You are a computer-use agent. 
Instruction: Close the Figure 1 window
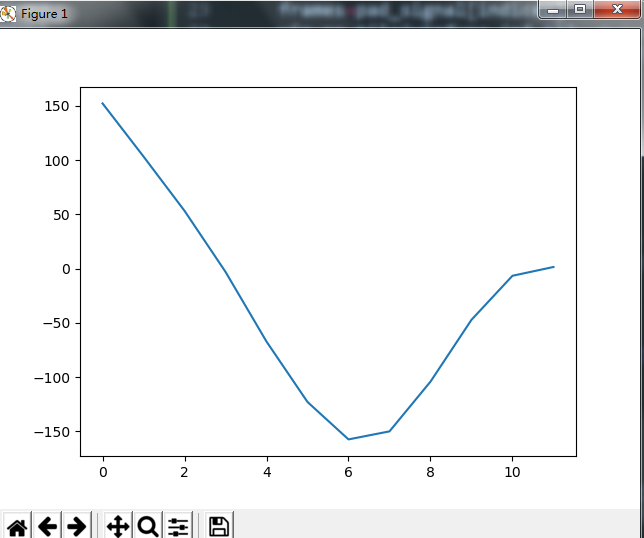tap(617, 9)
